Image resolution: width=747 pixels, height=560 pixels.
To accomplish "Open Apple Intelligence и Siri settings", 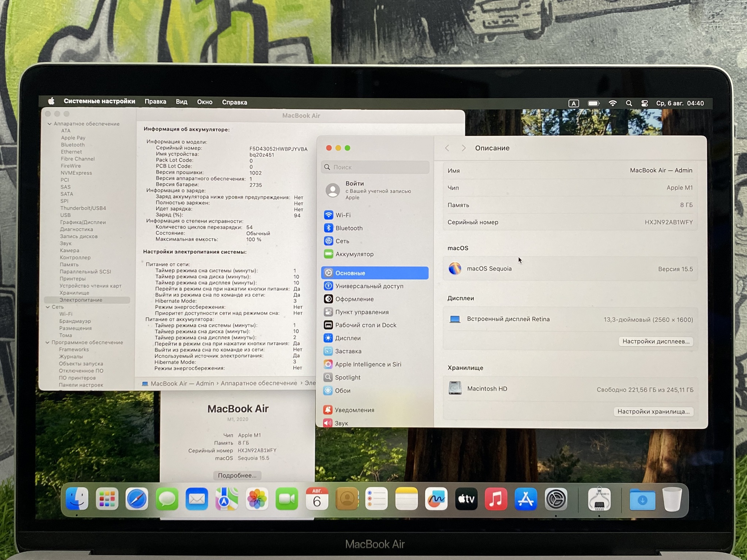I will (x=367, y=364).
